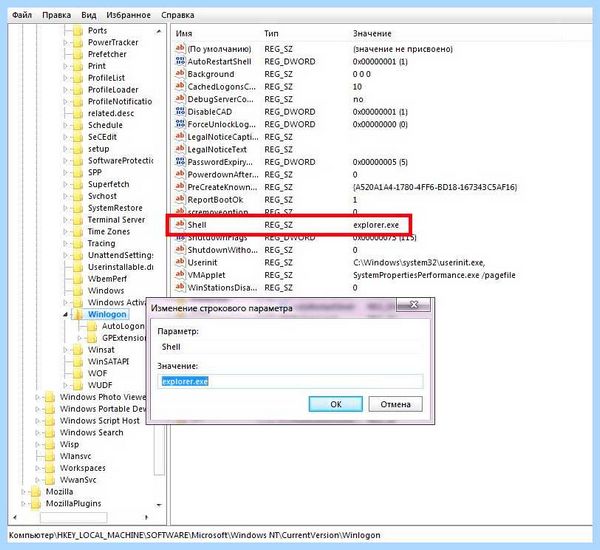The height and width of the screenshot is (550, 600).
Task: Click the DWORD icon for AutoRestartShell
Action: point(180,61)
